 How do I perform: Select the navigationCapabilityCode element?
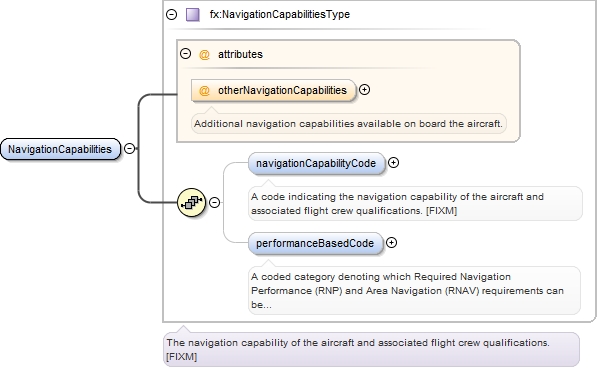pyautogui.click(x=316, y=163)
